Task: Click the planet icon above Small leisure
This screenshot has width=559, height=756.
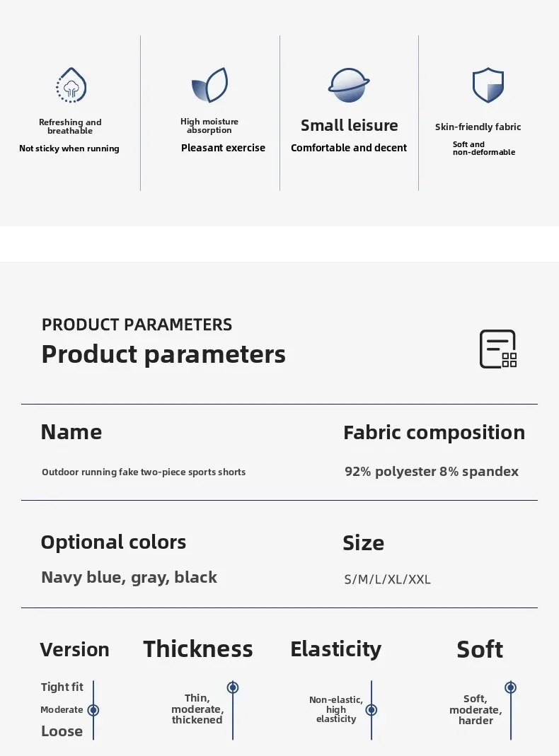Action: 349,85
